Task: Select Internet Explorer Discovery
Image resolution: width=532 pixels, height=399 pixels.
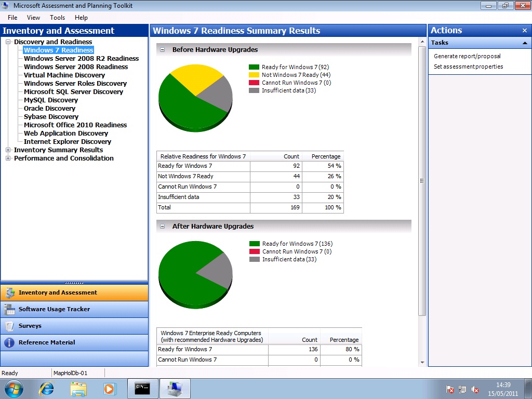Action: [x=68, y=141]
